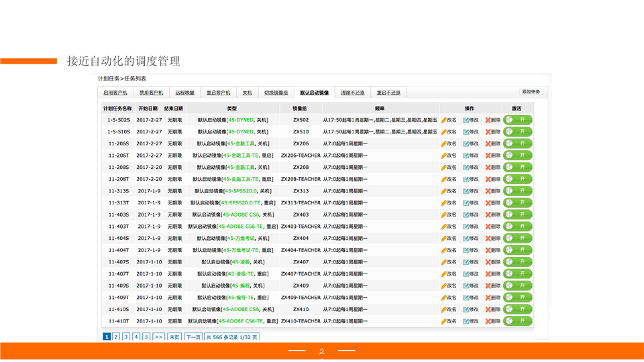This screenshot has width=644, height=362.
Task: Toggle the activation switch for task 1-5-502S
Action: (x=517, y=120)
